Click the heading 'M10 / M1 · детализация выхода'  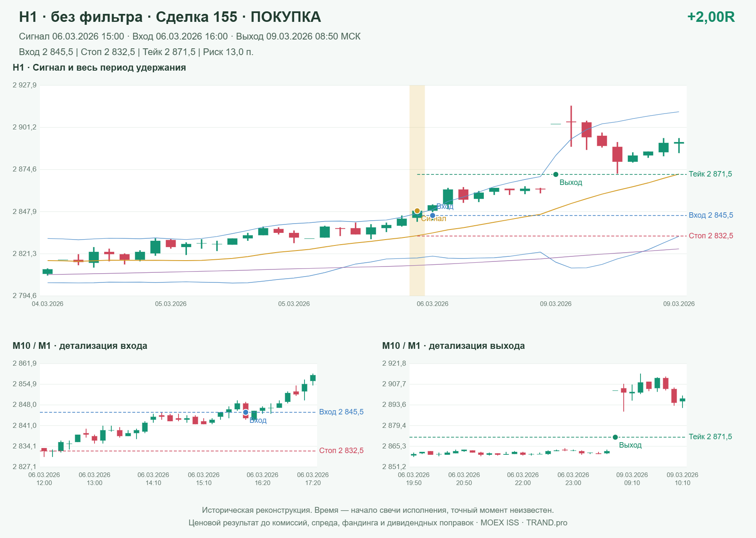click(453, 346)
